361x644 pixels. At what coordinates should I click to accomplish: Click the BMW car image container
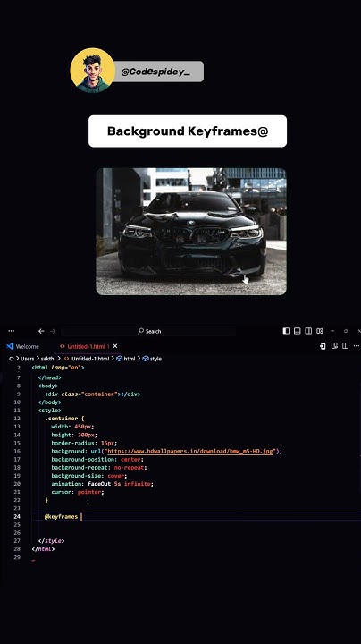point(191,232)
